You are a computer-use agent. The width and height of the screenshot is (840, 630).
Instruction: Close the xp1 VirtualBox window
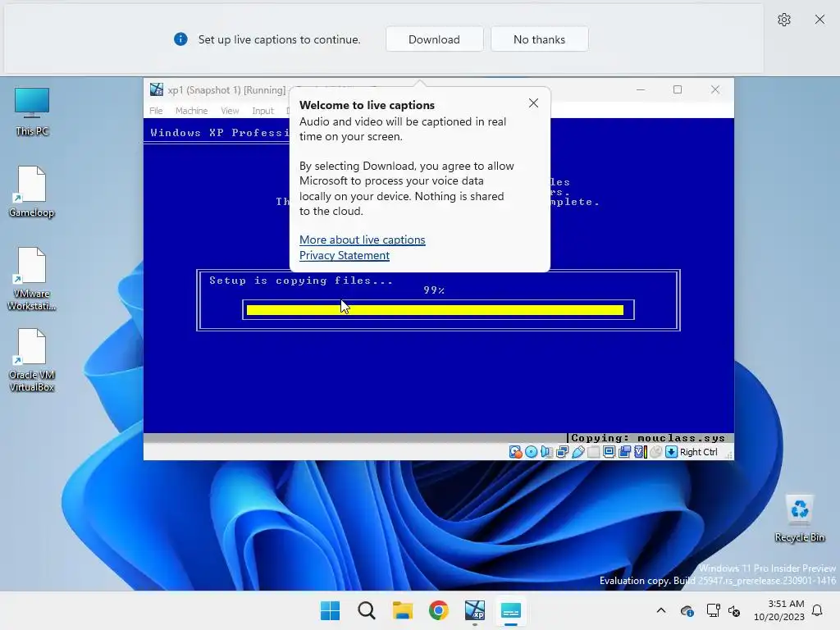715,89
